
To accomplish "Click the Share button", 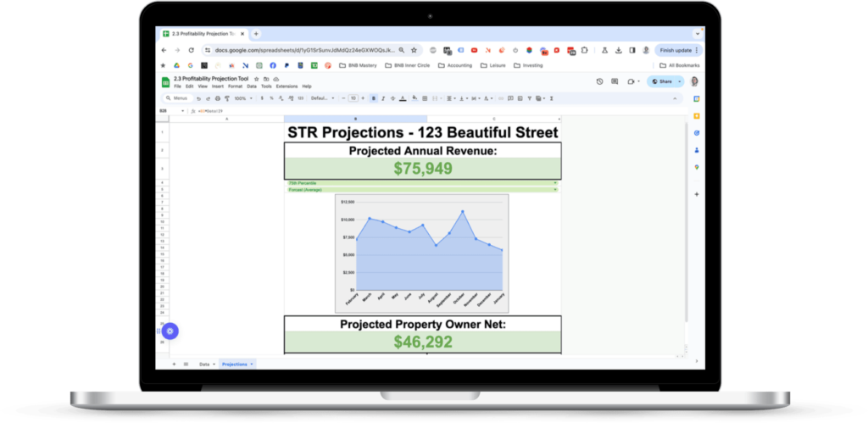I will tap(665, 81).
